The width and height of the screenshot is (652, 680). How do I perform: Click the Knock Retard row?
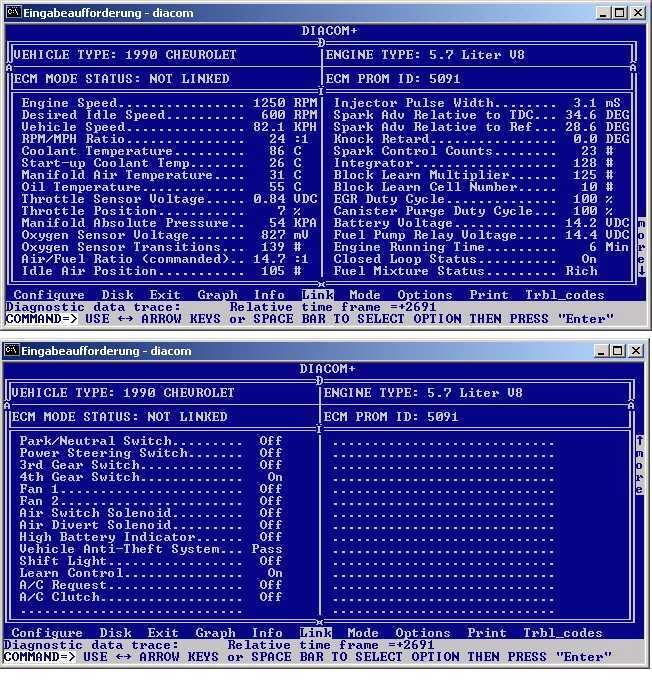[x=481, y=139]
